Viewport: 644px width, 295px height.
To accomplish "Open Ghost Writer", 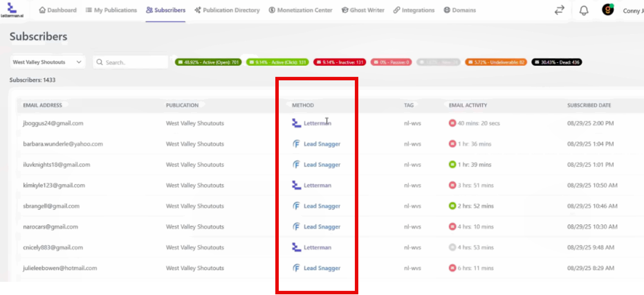I will [x=363, y=10].
